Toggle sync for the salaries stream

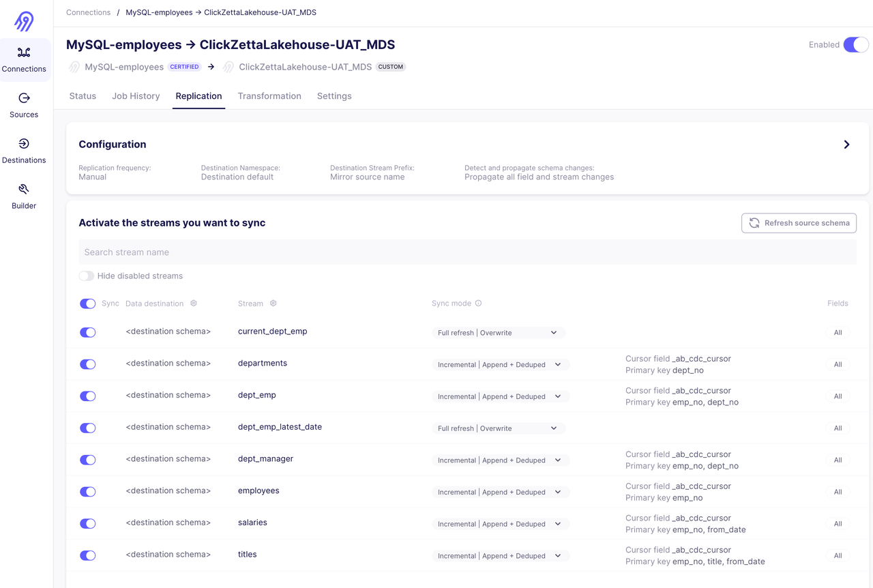point(88,524)
